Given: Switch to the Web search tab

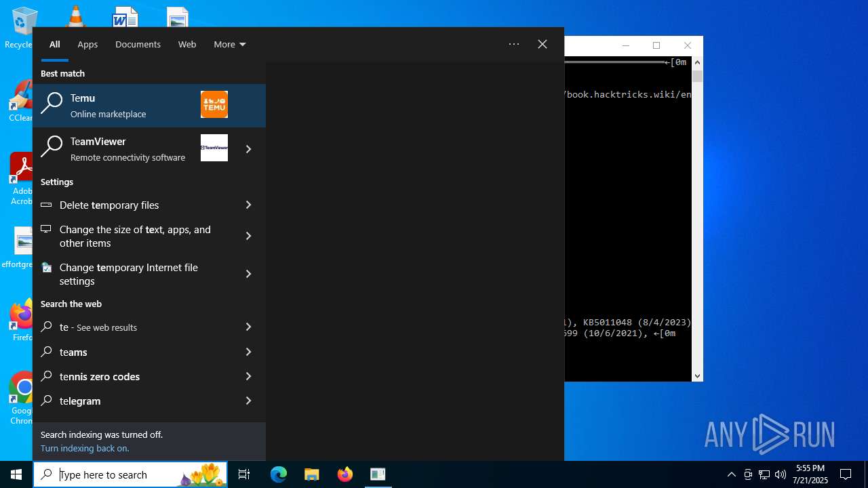Looking at the screenshot, I should pyautogui.click(x=187, y=44).
